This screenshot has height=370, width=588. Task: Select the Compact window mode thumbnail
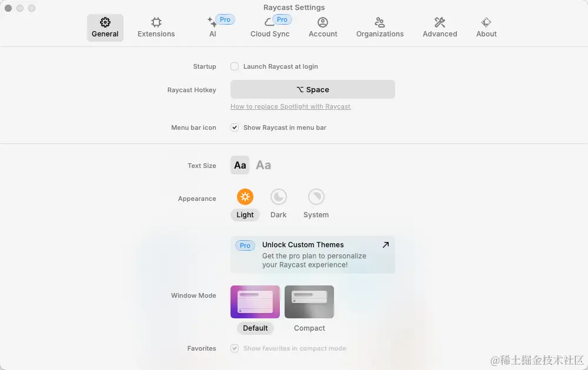click(309, 302)
